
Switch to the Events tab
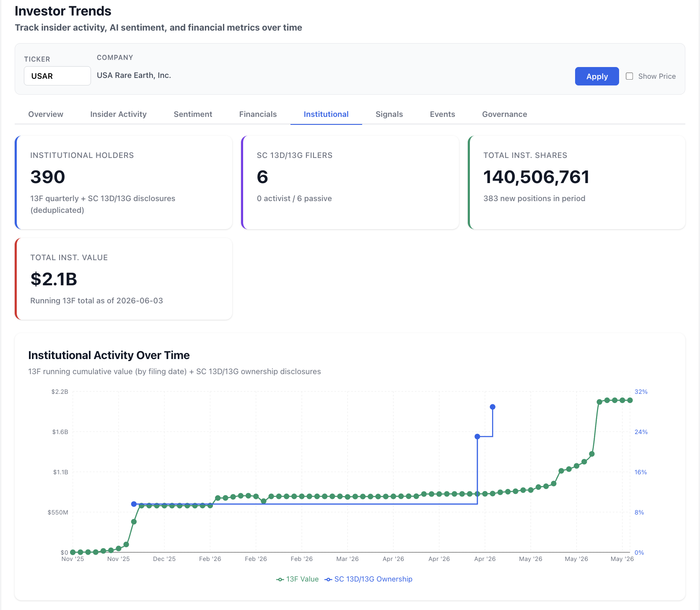tap(442, 114)
